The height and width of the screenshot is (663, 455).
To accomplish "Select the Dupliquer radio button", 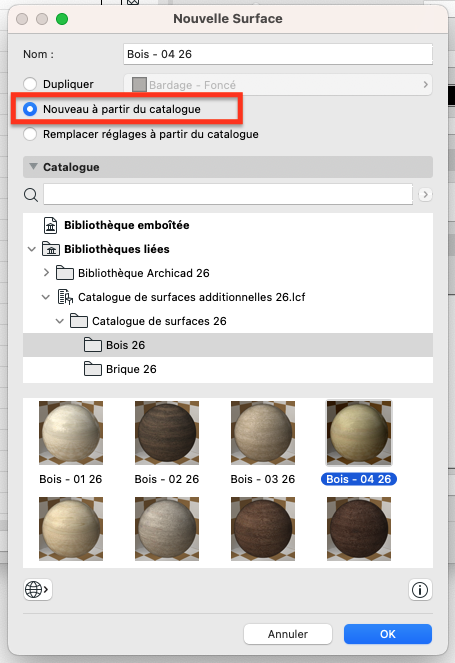I will (x=30, y=84).
